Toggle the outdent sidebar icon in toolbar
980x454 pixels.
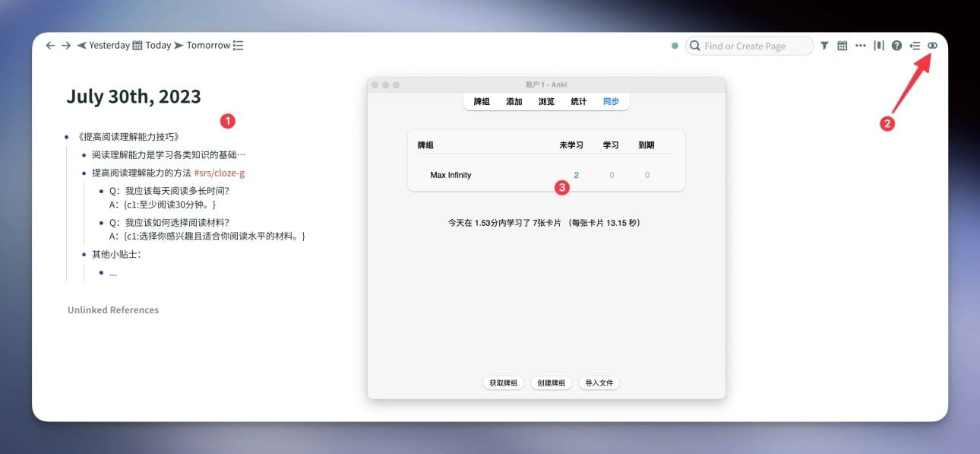pyautogui.click(x=915, y=46)
